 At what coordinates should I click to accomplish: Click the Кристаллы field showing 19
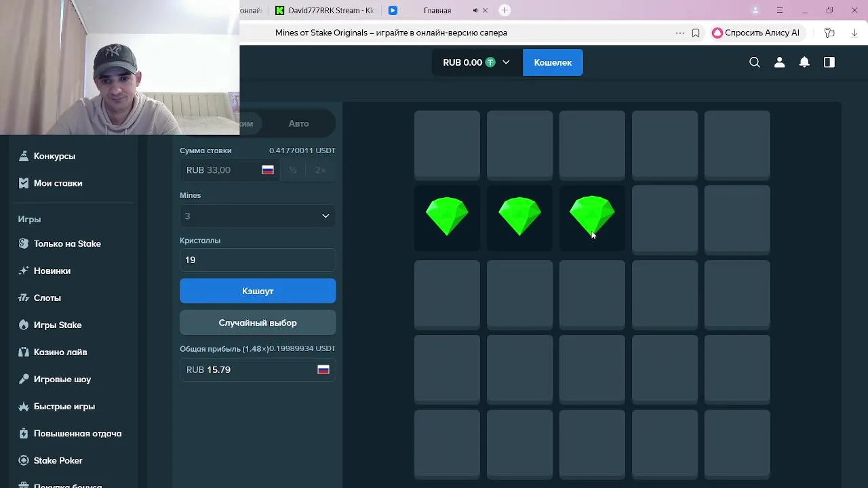click(x=258, y=260)
